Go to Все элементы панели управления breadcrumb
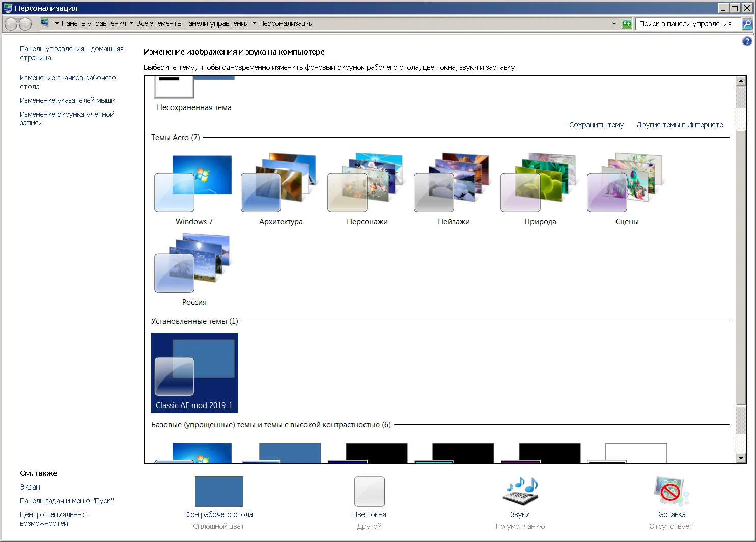Viewport: 756px width, 542px height. pos(192,23)
